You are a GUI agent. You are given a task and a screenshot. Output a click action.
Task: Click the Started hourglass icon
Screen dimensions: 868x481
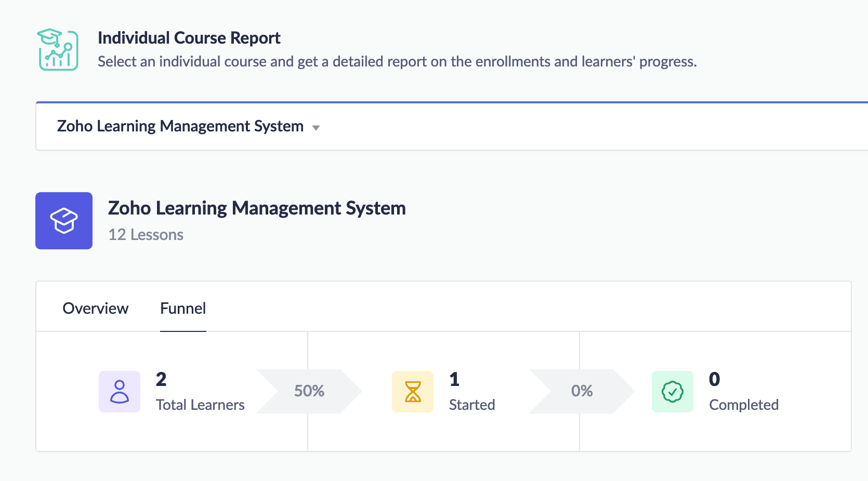(413, 392)
